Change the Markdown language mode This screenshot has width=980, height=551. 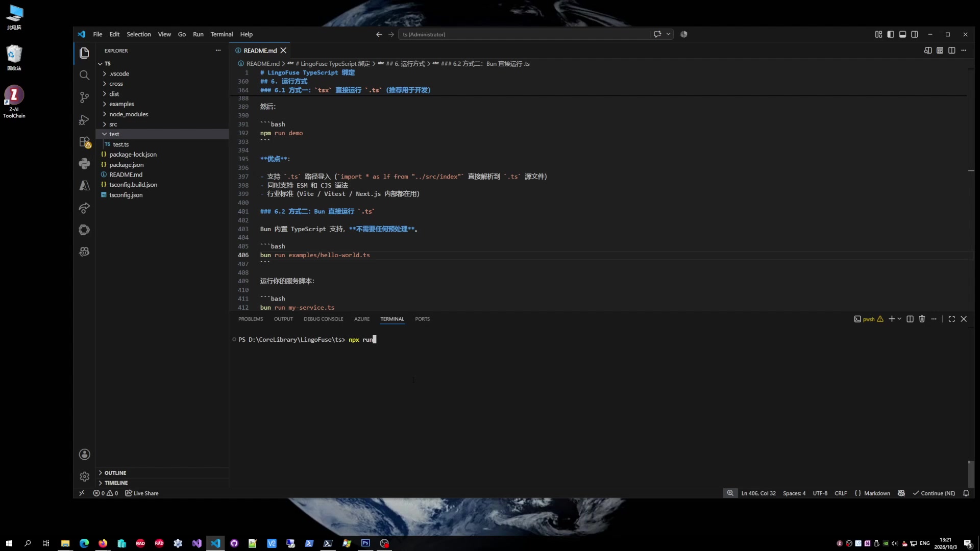point(877,493)
